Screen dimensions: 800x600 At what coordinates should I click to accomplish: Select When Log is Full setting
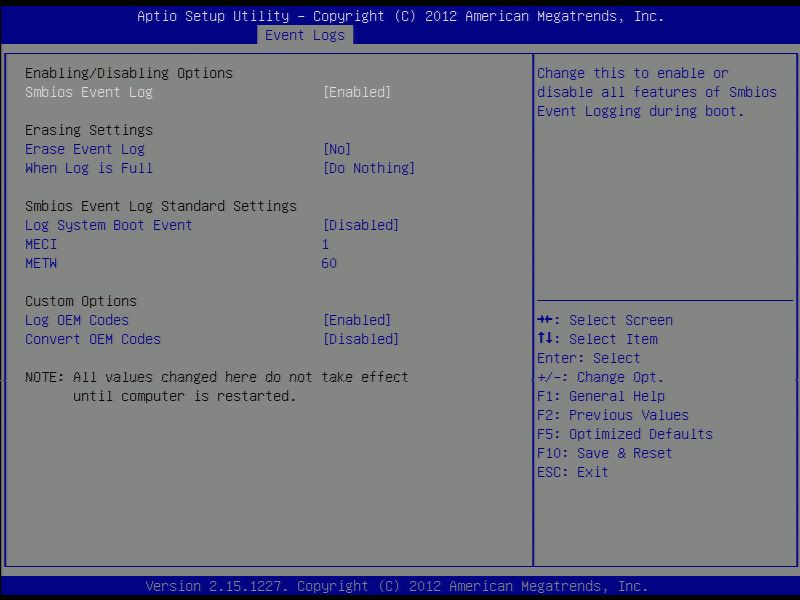click(89, 168)
